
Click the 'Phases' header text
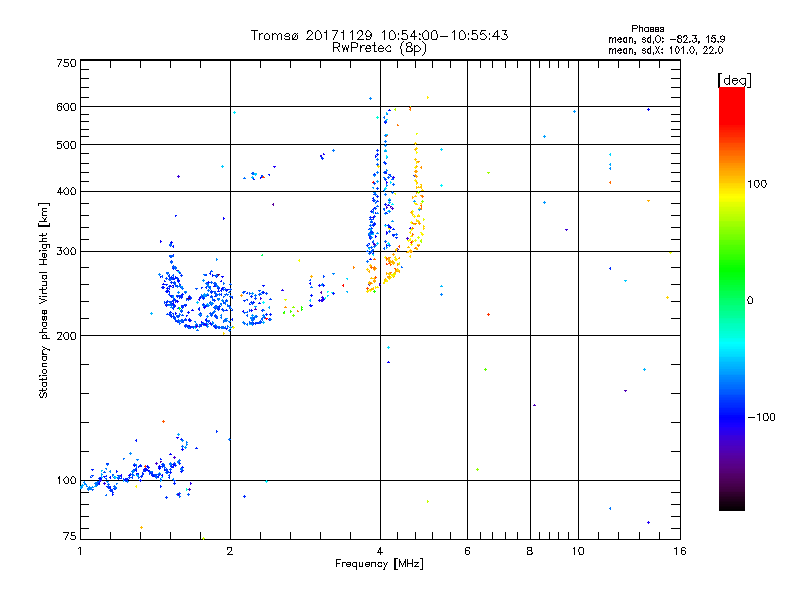coord(647,29)
